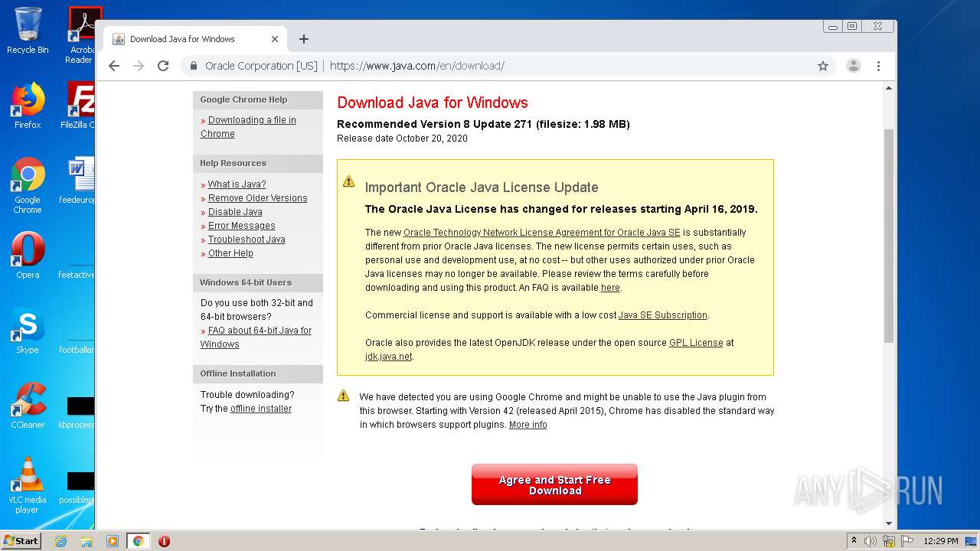Open Oracle Technology Network License Agreement link
The height and width of the screenshot is (551, 980).
click(541, 233)
